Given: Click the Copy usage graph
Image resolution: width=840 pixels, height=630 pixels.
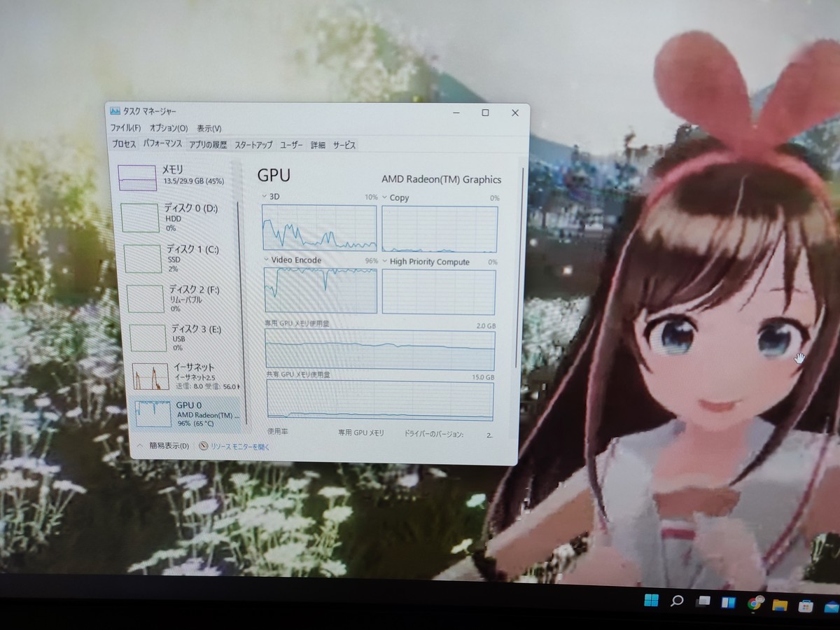Looking at the screenshot, I should pos(440,229).
